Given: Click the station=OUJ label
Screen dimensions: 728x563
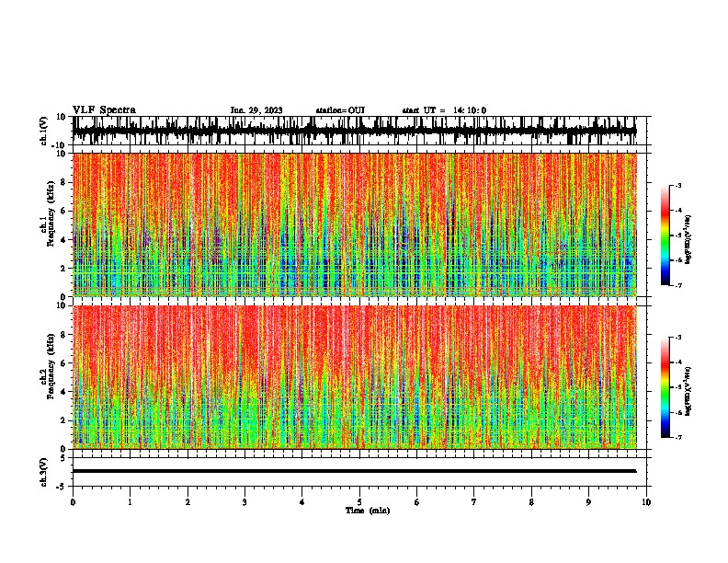Looking at the screenshot, I should point(340,110).
